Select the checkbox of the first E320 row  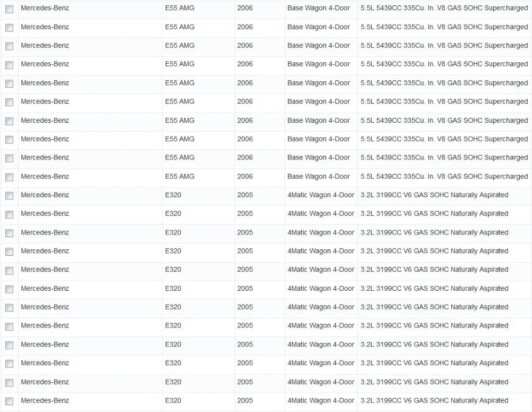click(x=10, y=196)
